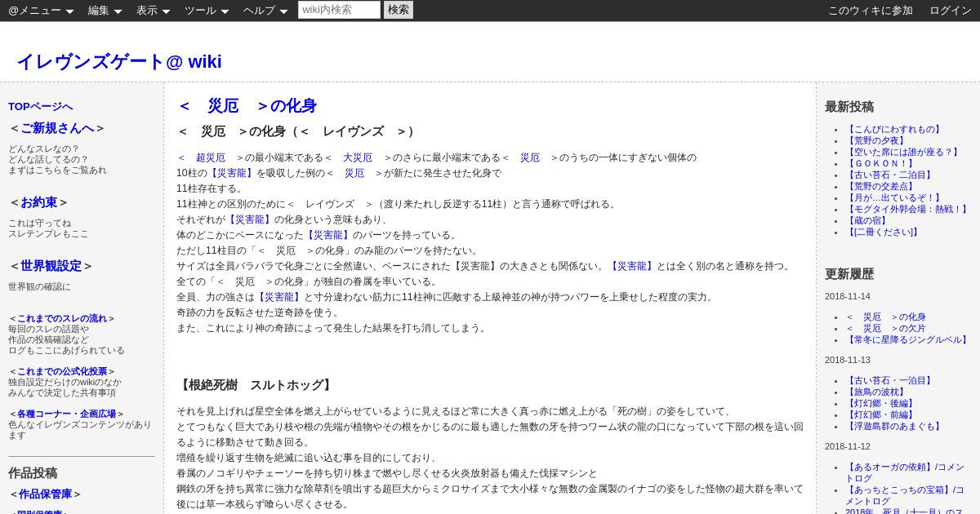Open 【荒野の夕夜】 in latest posts
The width and height of the screenshot is (980, 514).
(x=877, y=141)
